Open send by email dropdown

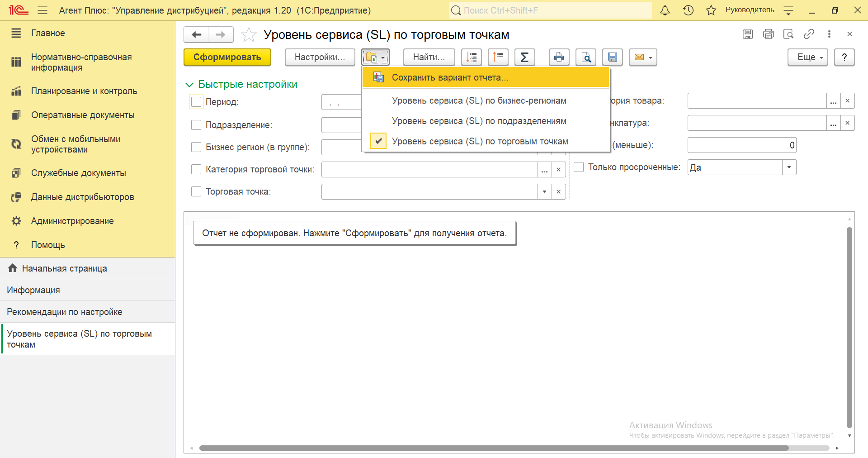[x=643, y=57]
